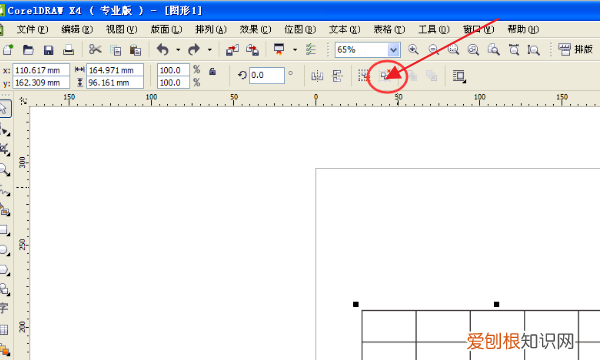Click the ruler origin corner icon
The width and height of the screenshot is (600, 360).
[x=23, y=101]
